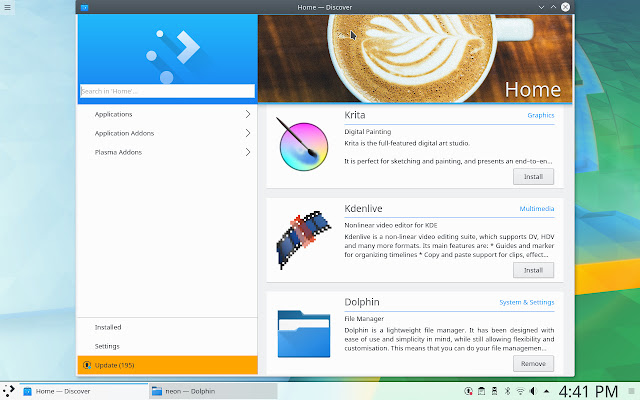Open the Applications category
This screenshot has height=400, width=640.
(x=167, y=114)
